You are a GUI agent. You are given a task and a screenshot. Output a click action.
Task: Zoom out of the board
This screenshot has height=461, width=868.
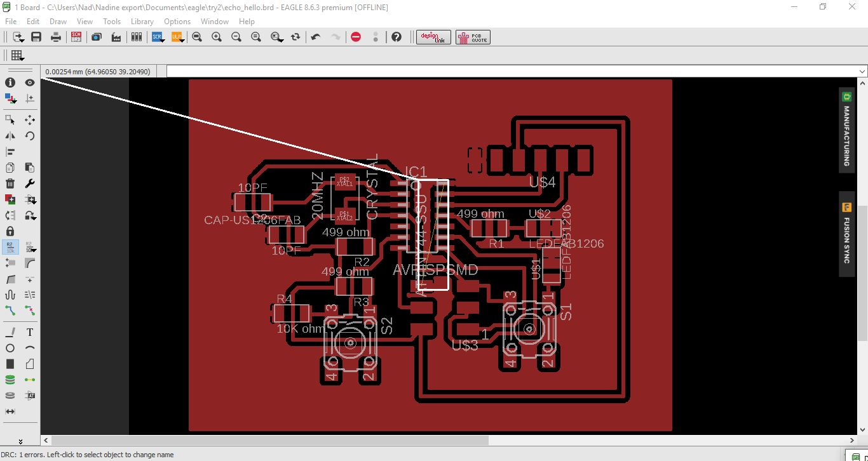(236, 37)
